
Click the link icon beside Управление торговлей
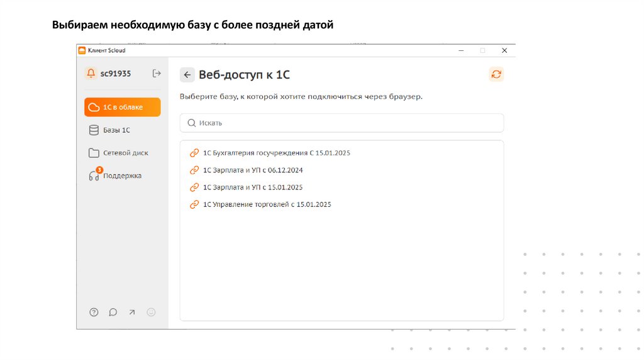pos(194,204)
